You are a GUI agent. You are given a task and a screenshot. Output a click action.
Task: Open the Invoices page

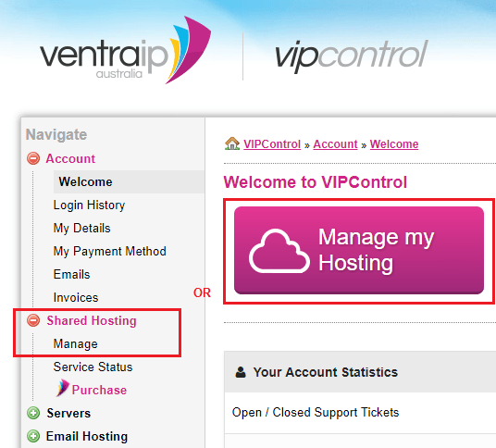click(76, 297)
